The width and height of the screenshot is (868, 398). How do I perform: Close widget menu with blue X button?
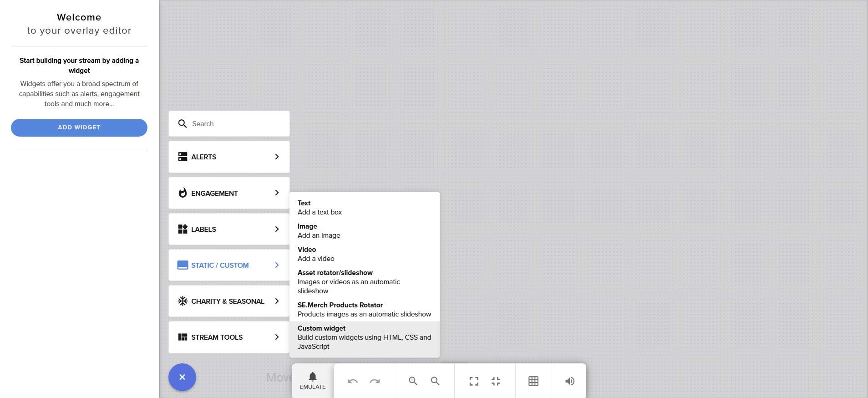[x=182, y=377]
